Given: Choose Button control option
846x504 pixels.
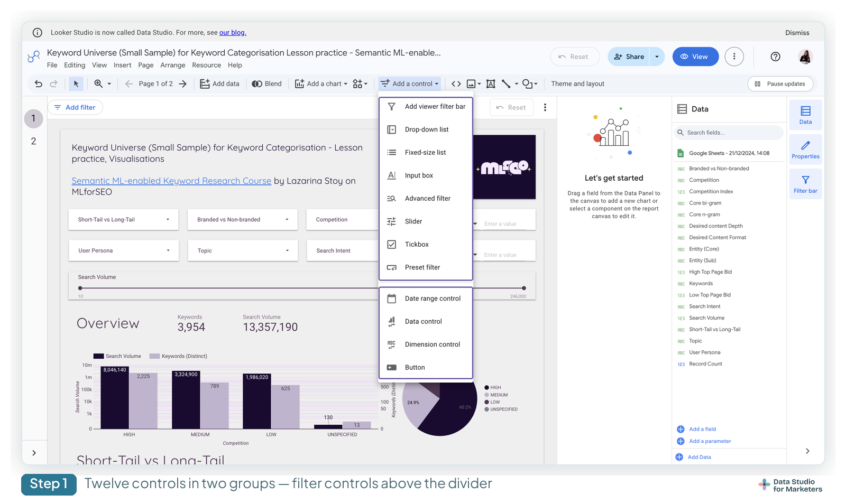Looking at the screenshot, I should [x=426, y=367].
